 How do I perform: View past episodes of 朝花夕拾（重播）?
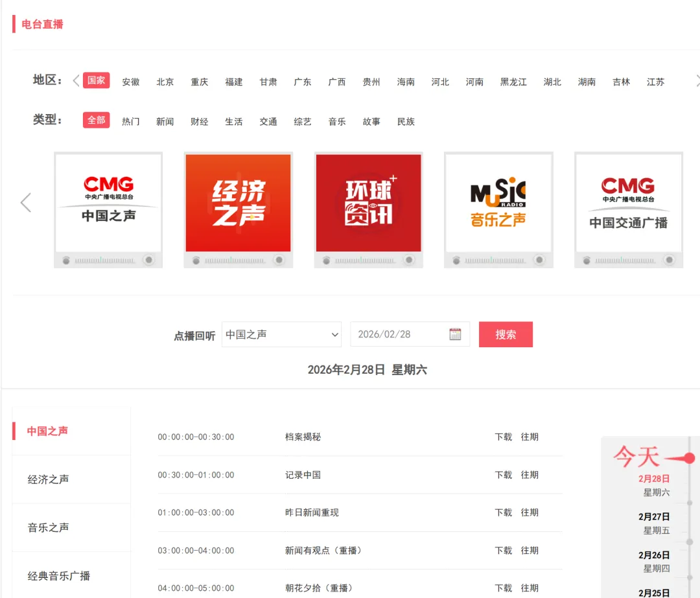530,588
